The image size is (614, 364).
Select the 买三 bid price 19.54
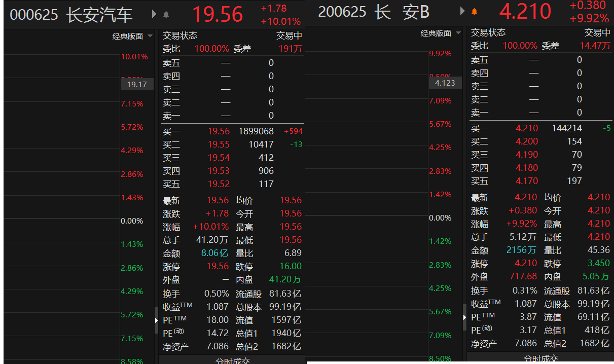[x=219, y=158]
